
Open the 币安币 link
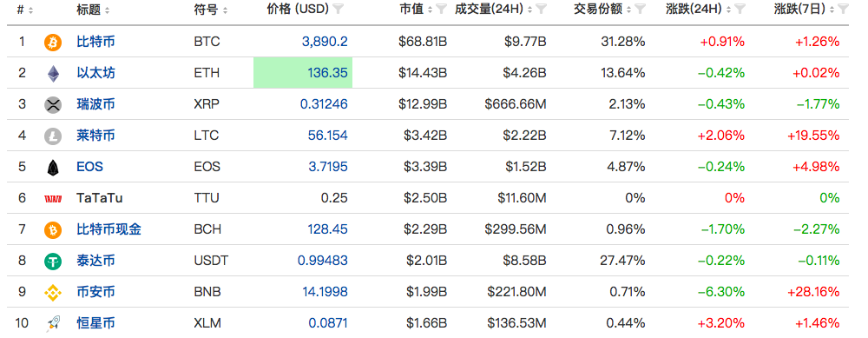point(95,292)
